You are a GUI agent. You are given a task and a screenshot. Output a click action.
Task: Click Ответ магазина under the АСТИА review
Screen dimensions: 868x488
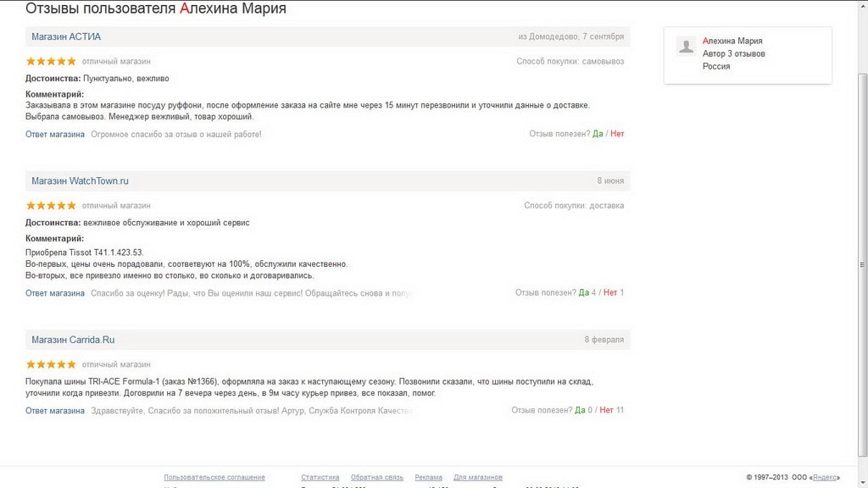point(55,134)
